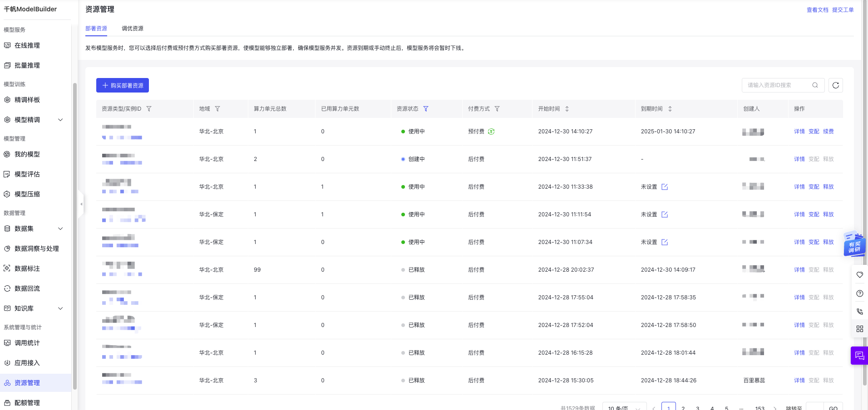Image resolution: width=868 pixels, height=410 pixels.
Task: Open the help question-mark floating icon
Action: pos(860,293)
